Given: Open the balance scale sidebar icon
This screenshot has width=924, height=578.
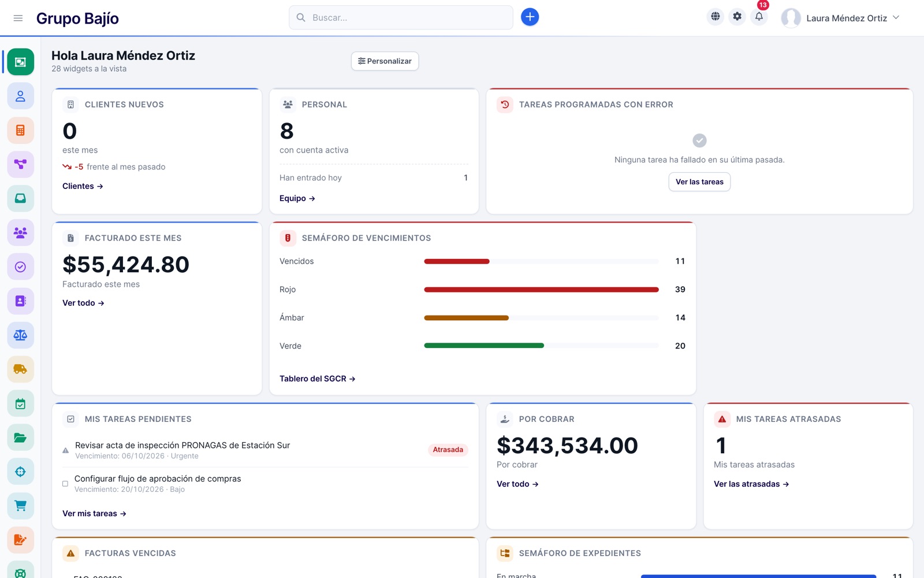Looking at the screenshot, I should pos(20,335).
